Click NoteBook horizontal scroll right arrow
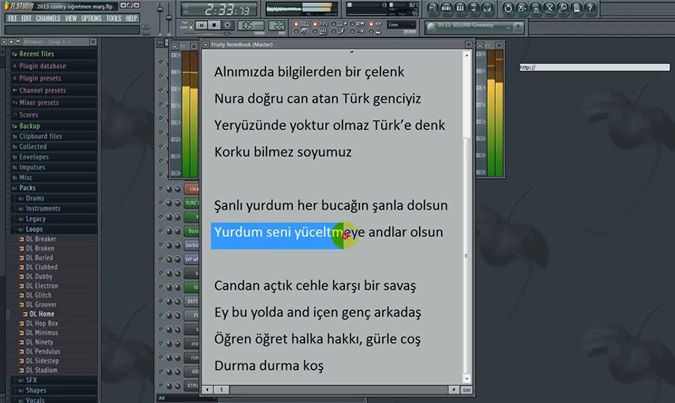Viewport: 675px width, 403px height. coord(454,390)
